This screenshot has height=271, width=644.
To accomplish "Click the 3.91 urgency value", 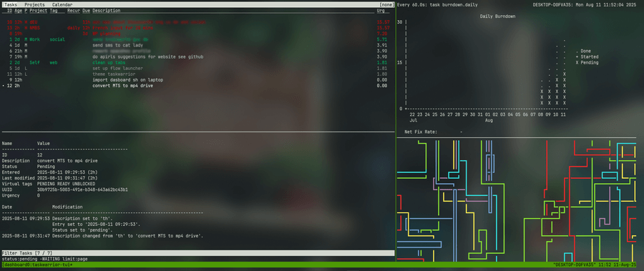I will [381, 45].
